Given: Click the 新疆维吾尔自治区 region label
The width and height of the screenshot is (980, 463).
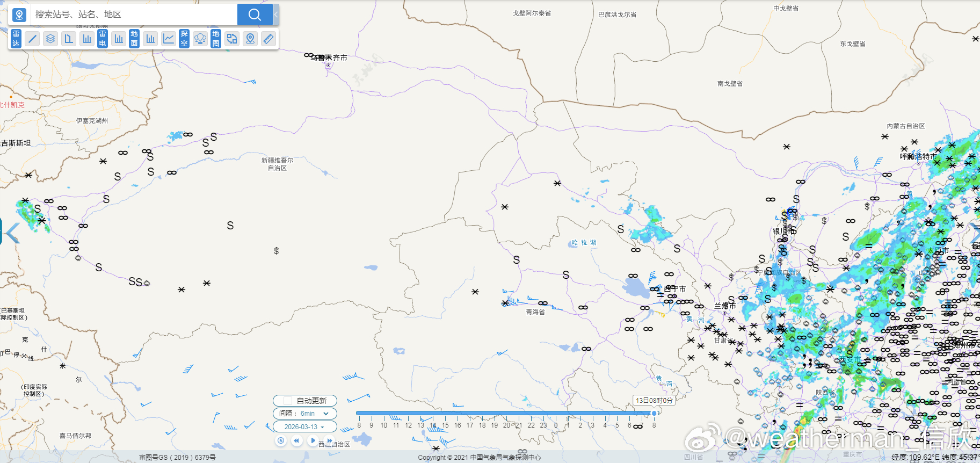Looking at the screenshot, I should [278, 164].
